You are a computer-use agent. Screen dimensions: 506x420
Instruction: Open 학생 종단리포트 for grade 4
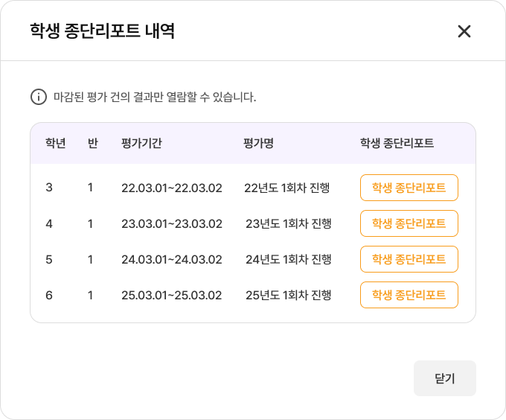(409, 223)
